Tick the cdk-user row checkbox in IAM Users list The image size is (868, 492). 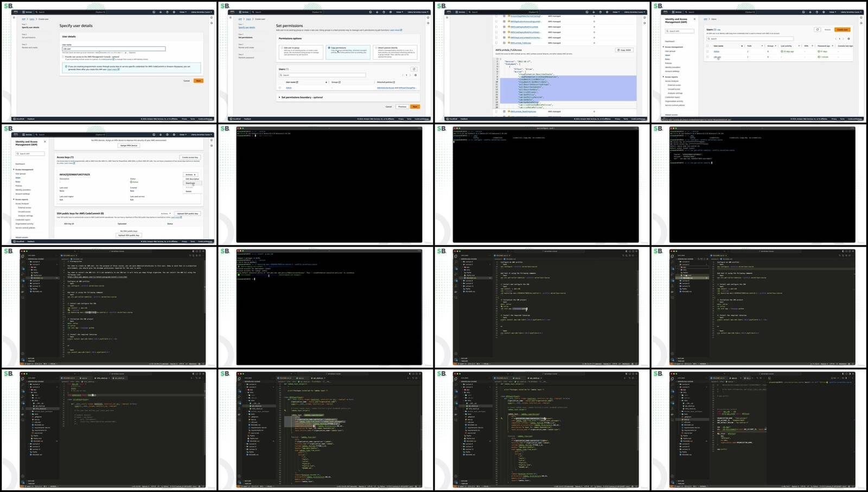coord(707,57)
